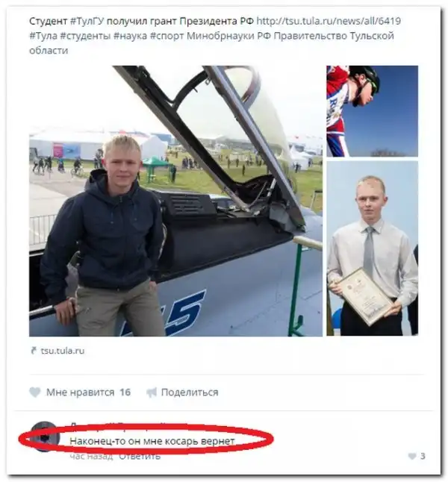The image size is (448, 482).
Task: Click the heart icon on the comment
Action: pyautogui.click(x=412, y=456)
